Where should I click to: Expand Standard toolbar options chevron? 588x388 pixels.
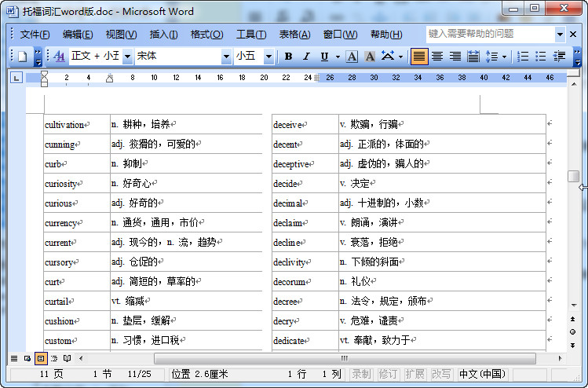pos(38,57)
